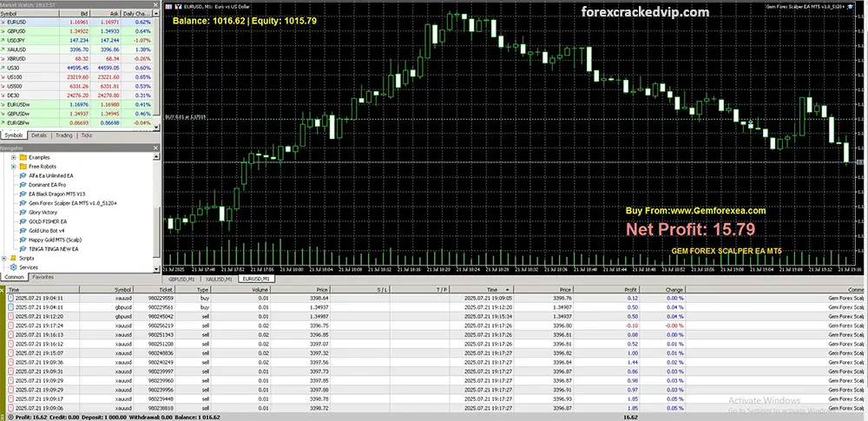Select the EURUSD,M1 chart tab
The height and width of the screenshot is (421, 868).
pyautogui.click(x=256, y=280)
